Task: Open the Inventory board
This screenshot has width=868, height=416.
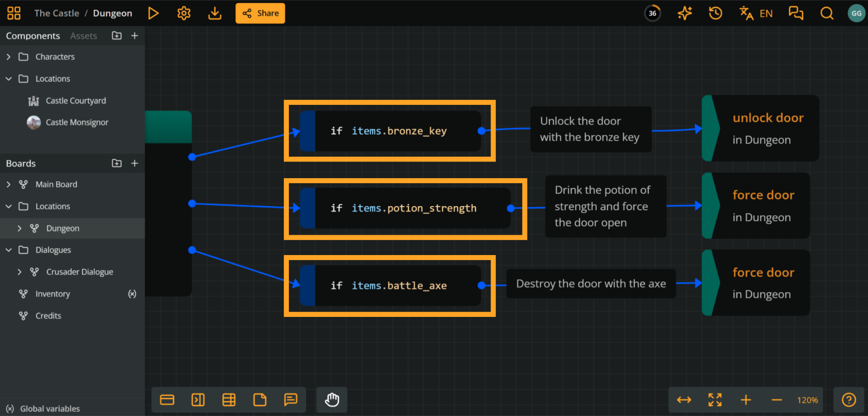Action: (52, 294)
